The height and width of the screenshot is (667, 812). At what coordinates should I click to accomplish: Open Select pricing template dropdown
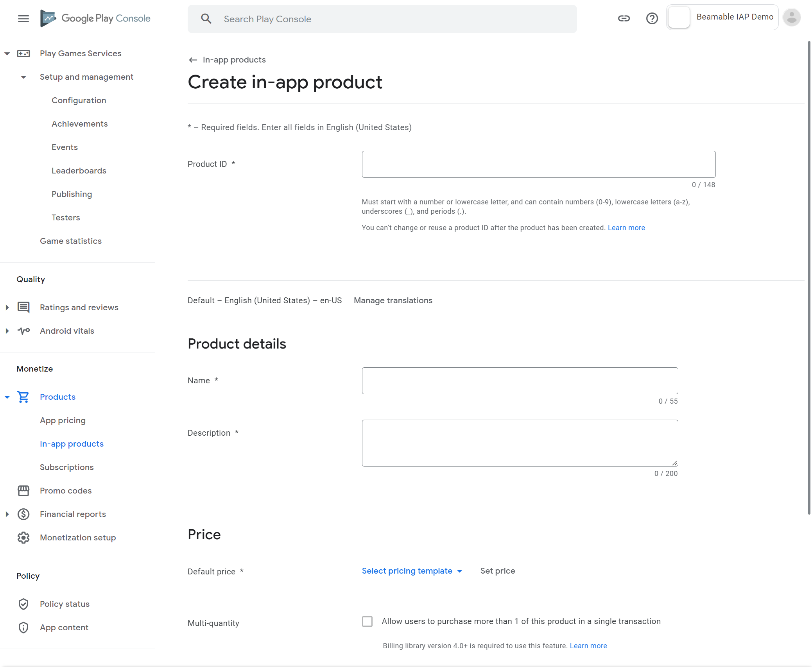coord(412,571)
